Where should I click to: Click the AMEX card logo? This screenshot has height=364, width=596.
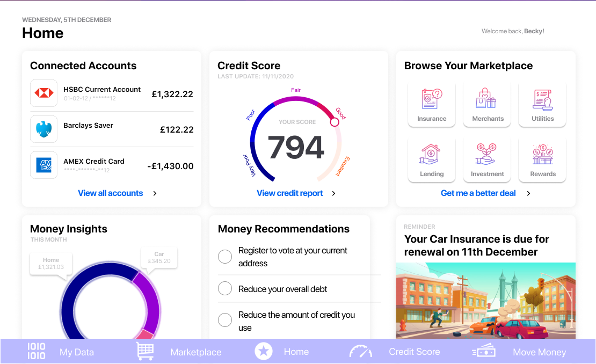pos(43,165)
